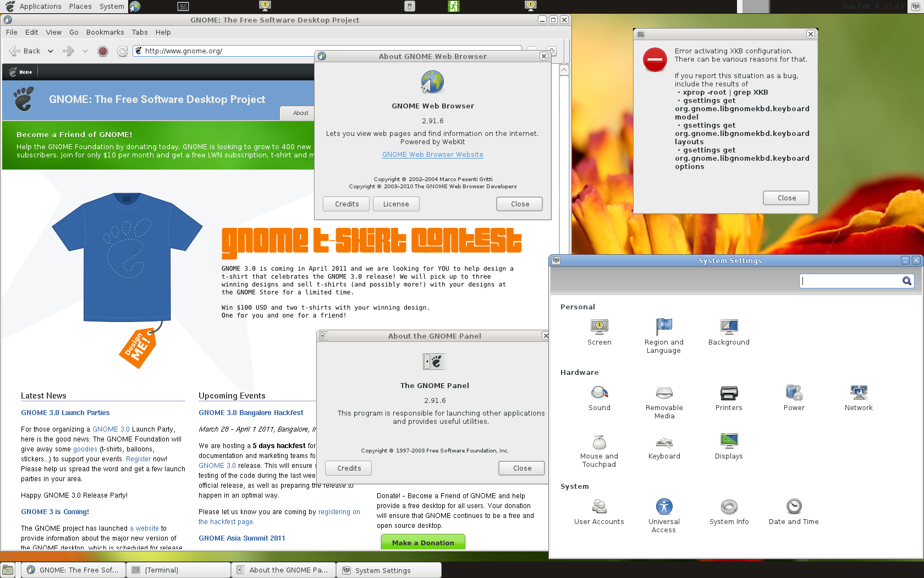Open the System menu in top panel
The height and width of the screenshot is (578, 924).
coord(112,7)
